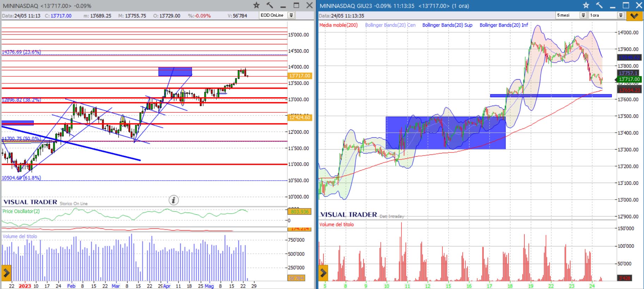Click the %: -0.09% change value
This screenshot has height=289, width=644.
click(x=200, y=16)
